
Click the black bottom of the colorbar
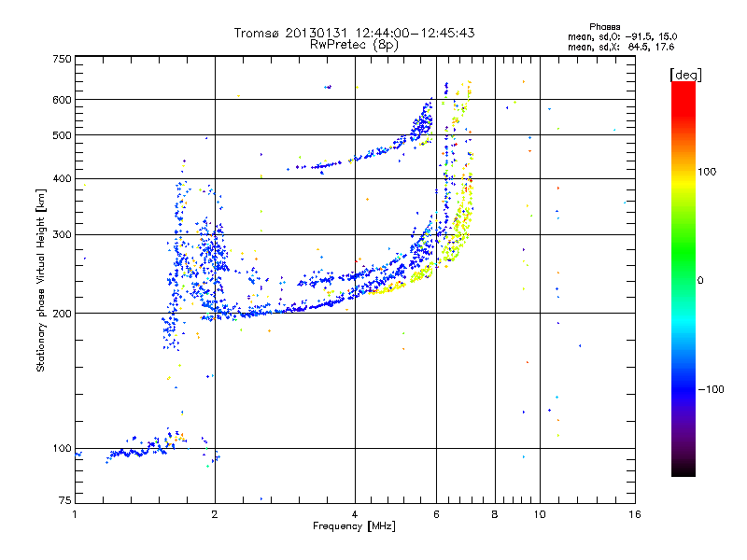click(x=684, y=469)
